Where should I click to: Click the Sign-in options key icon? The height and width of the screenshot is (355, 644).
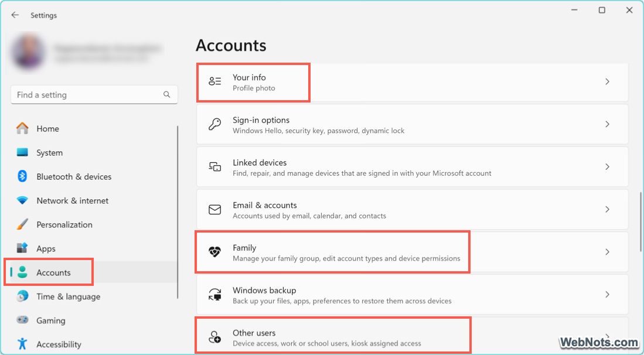tap(215, 124)
